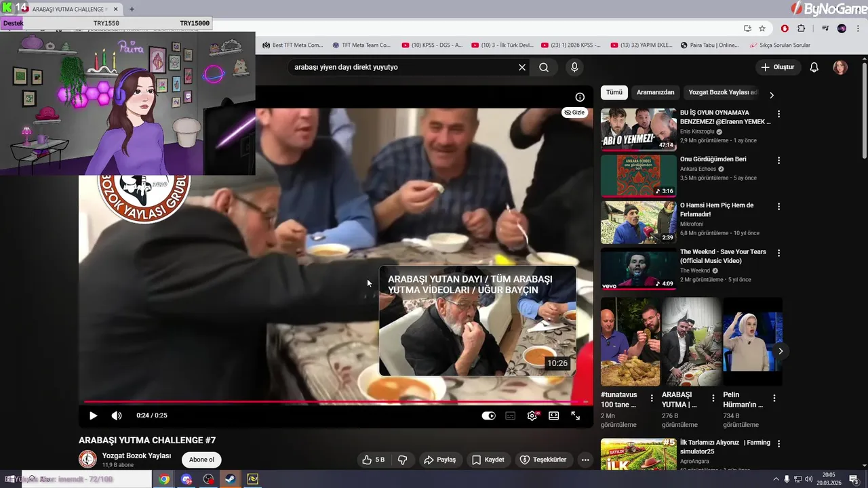Image resolution: width=868 pixels, height=488 pixels.
Task: Open the suggested ARABAŞI YUTAN DAYI card
Action: coord(477,321)
